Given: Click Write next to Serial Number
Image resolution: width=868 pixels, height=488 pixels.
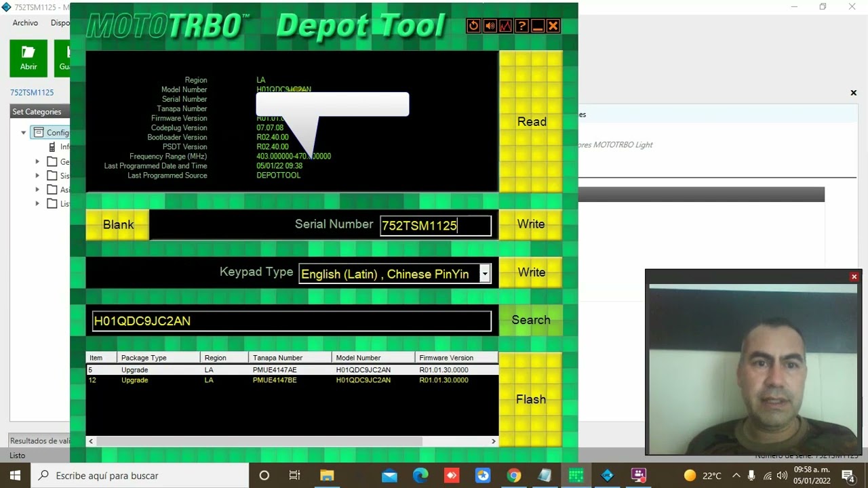Looking at the screenshot, I should coord(531,224).
